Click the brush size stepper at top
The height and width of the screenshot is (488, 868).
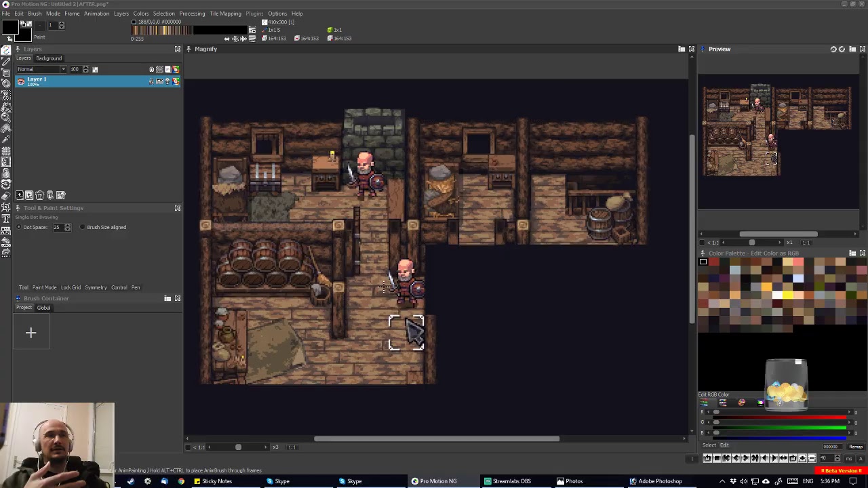click(62, 25)
